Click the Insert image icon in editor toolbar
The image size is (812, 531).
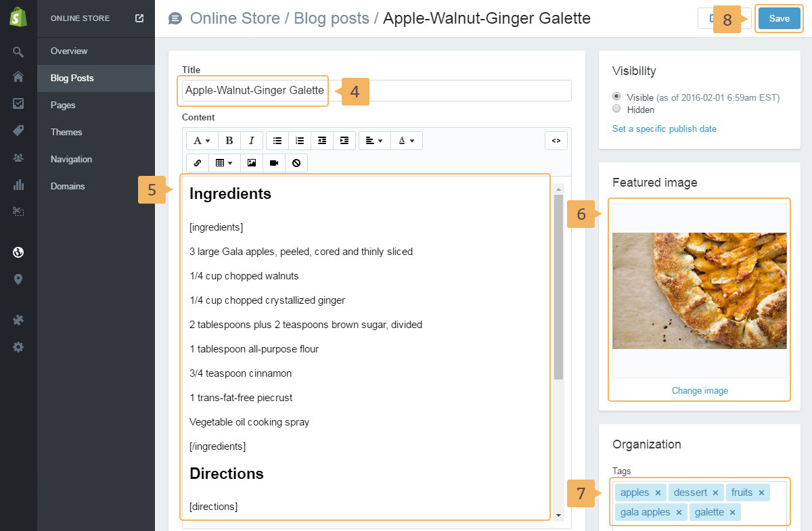pos(252,163)
